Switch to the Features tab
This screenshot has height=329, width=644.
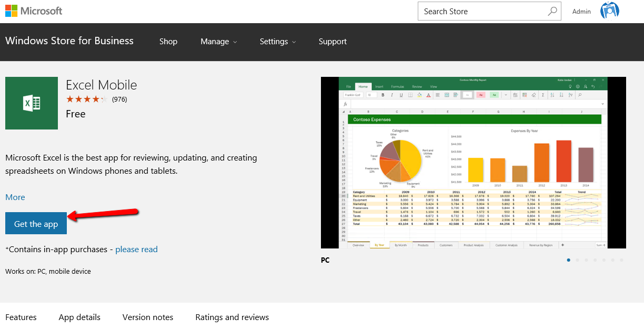pyautogui.click(x=21, y=317)
